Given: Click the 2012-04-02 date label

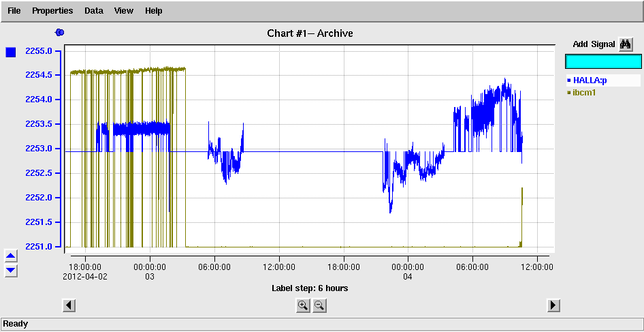Looking at the screenshot, I should [85, 277].
